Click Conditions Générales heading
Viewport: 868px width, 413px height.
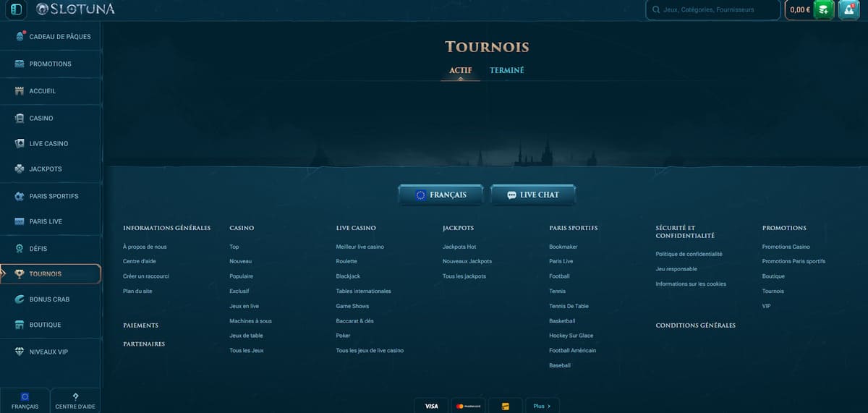click(x=695, y=325)
